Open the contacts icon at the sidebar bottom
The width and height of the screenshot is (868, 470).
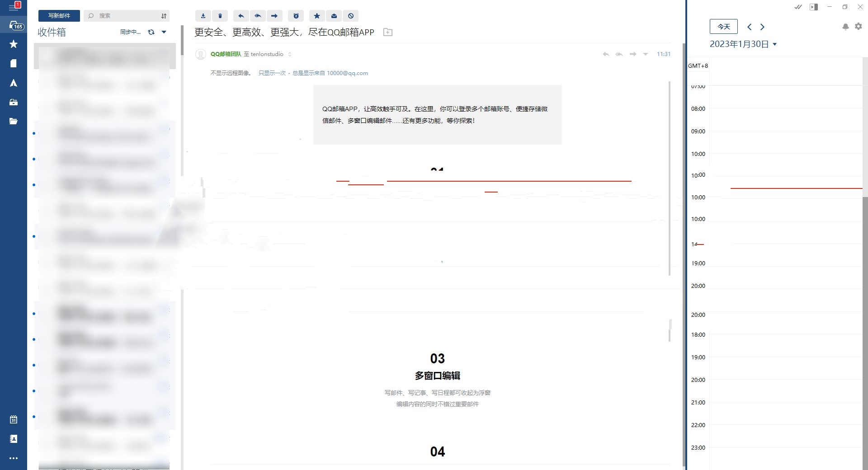(14, 439)
